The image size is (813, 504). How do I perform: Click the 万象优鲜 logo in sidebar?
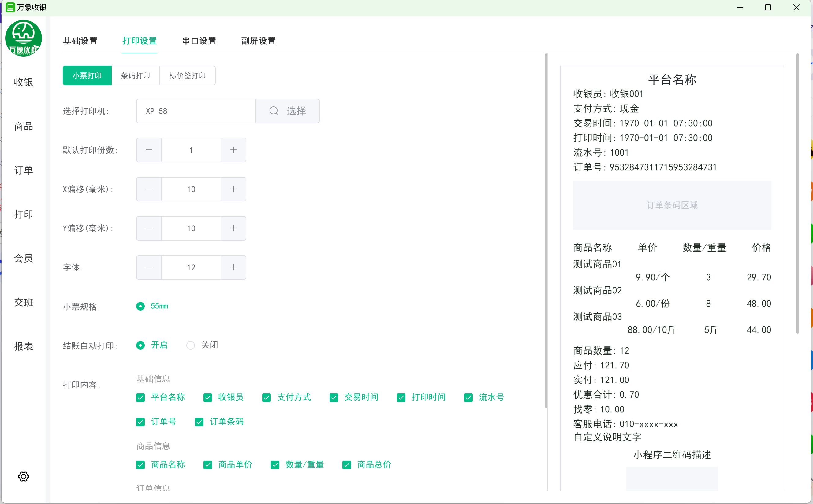23,38
